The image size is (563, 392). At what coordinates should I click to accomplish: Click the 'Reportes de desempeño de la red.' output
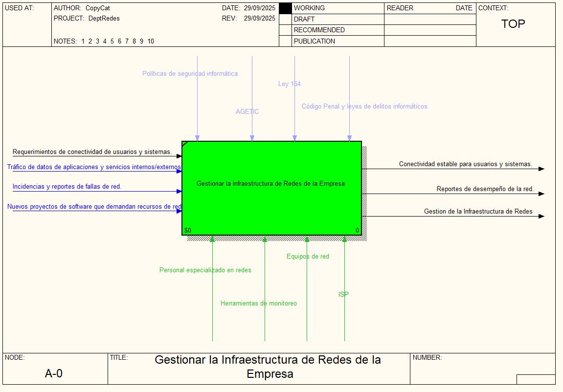[x=485, y=189]
